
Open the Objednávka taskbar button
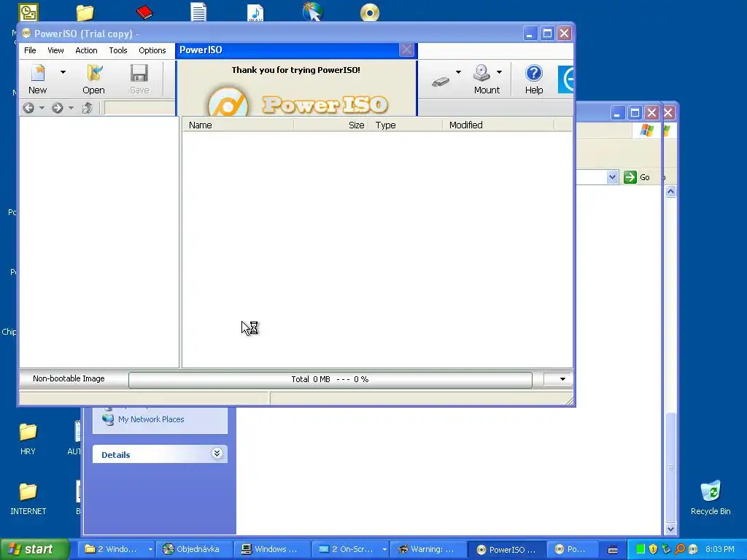click(x=196, y=549)
